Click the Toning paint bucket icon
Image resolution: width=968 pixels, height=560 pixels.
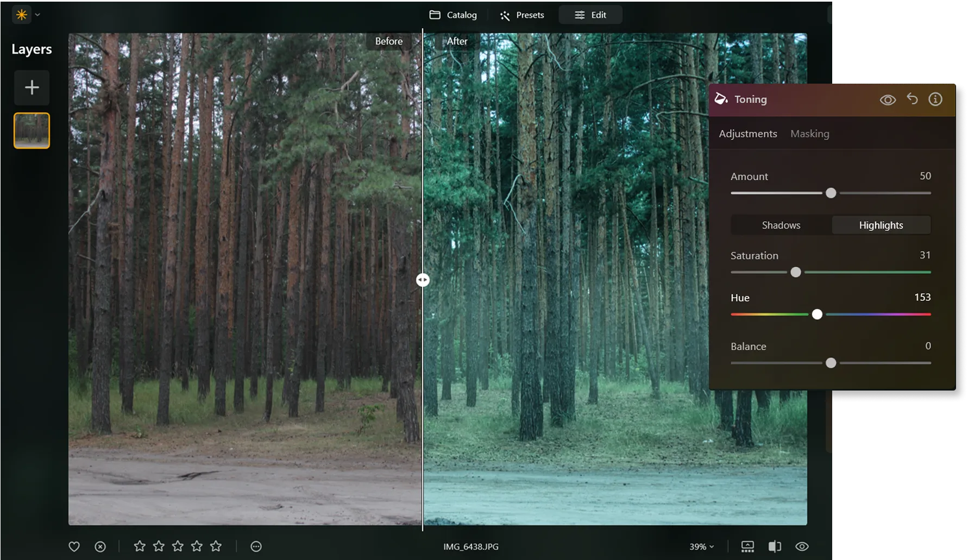(x=721, y=99)
